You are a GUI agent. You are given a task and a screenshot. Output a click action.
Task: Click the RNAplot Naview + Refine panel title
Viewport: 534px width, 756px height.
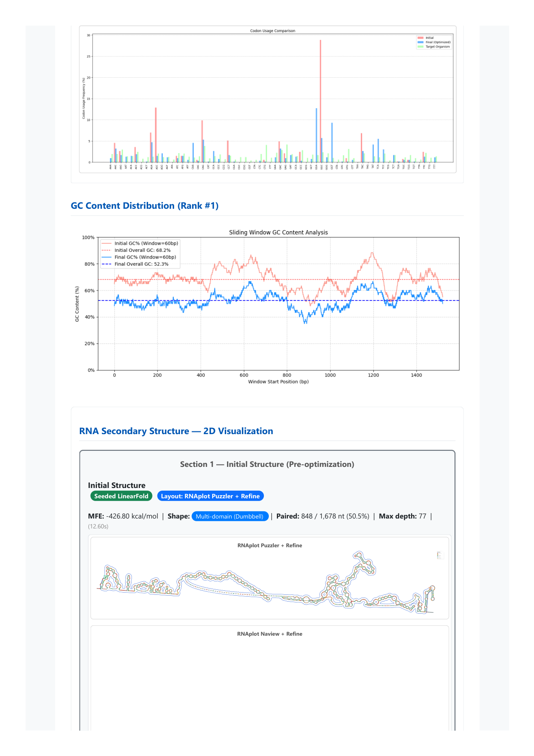pos(270,634)
